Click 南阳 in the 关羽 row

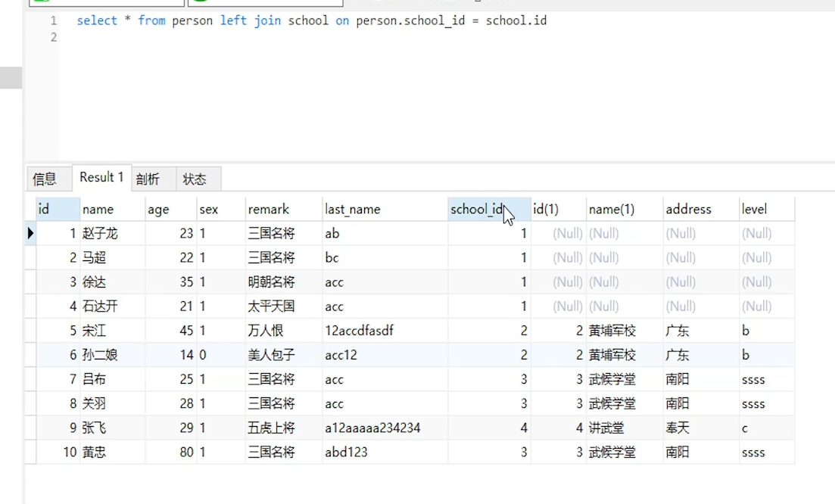[x=701, y=403]
